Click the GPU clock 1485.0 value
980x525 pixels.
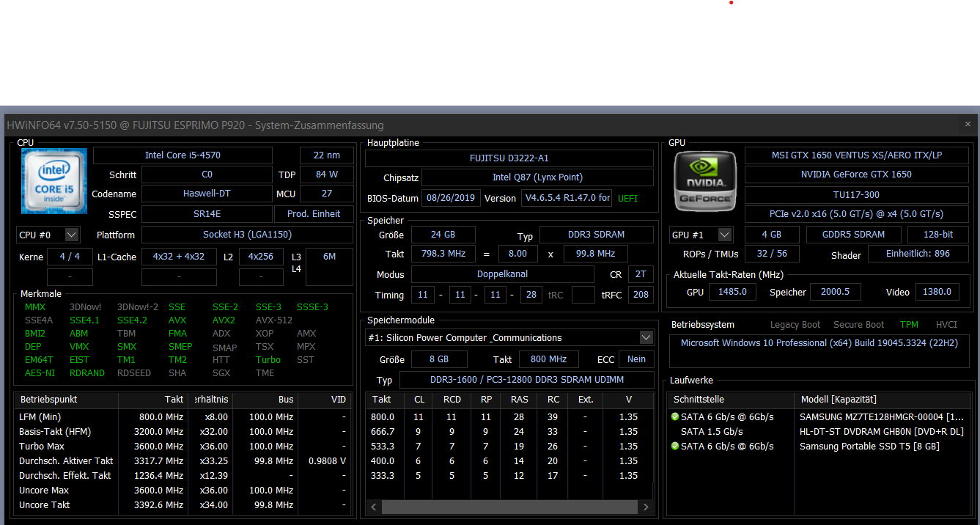click(x=732, y=292)
